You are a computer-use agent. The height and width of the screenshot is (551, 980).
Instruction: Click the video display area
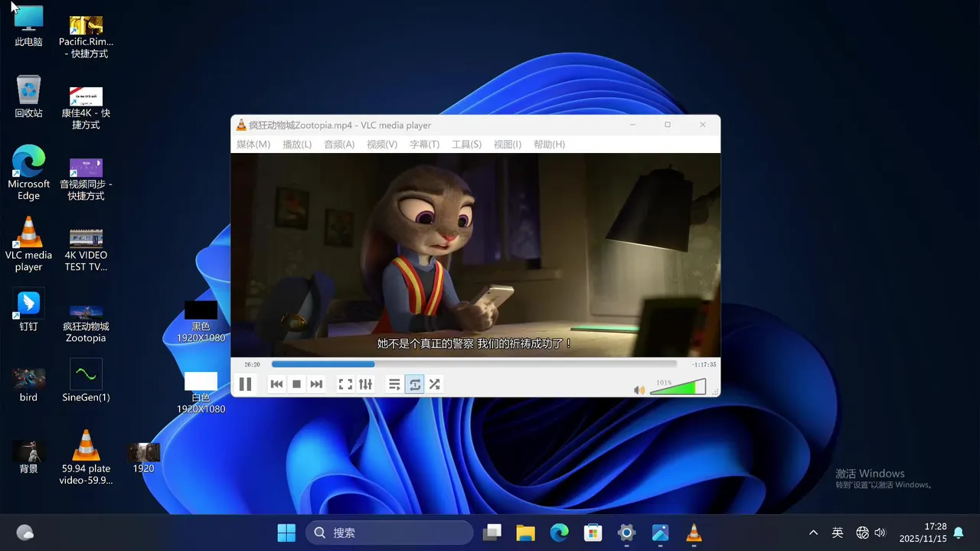pyautogui.click(x=475, y=255)
